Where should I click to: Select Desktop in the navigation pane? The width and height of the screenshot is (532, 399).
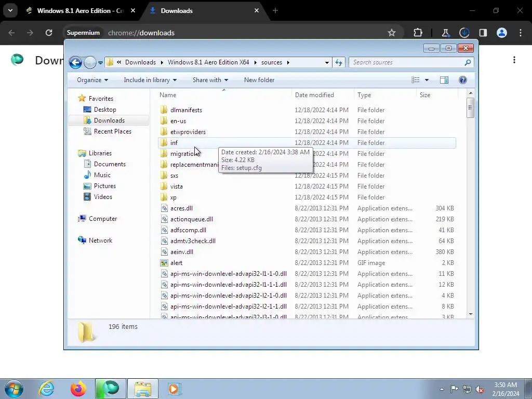point(105,110)
